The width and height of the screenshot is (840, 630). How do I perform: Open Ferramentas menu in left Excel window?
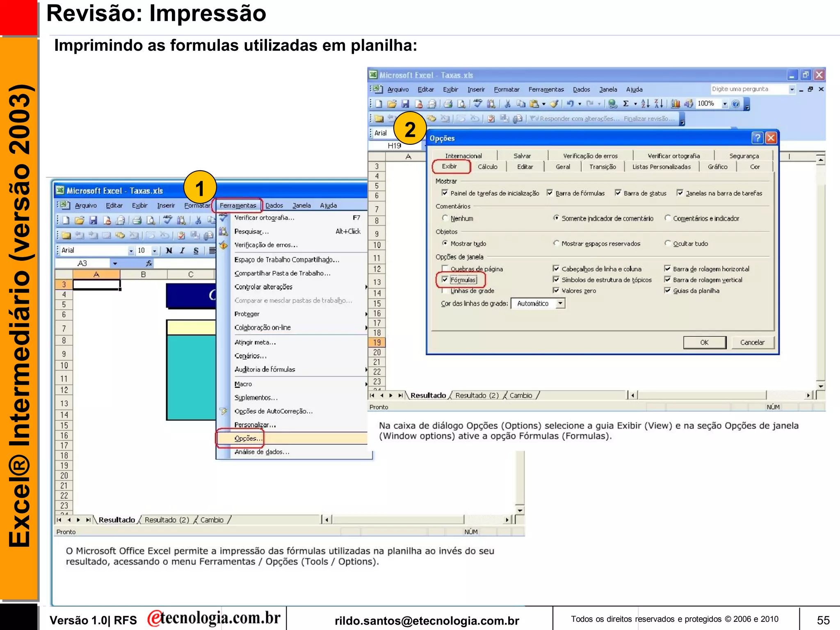pos(238,205)
